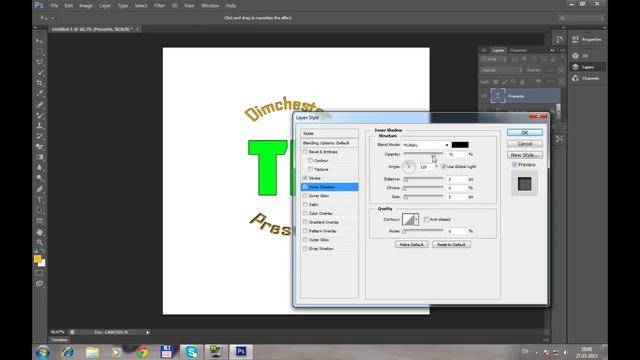
Task: Select the Healing Brush tool
Action: click(x=40, y=105)
